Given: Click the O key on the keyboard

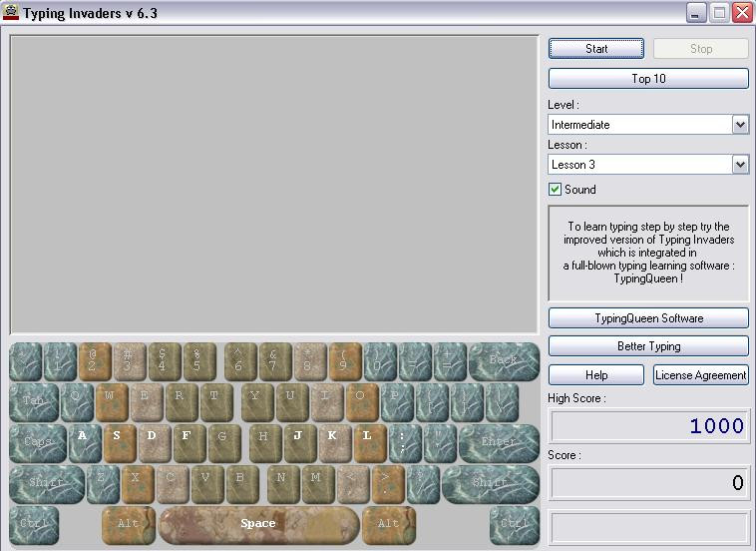Looking at the screenshot, I should pos(362,403).
